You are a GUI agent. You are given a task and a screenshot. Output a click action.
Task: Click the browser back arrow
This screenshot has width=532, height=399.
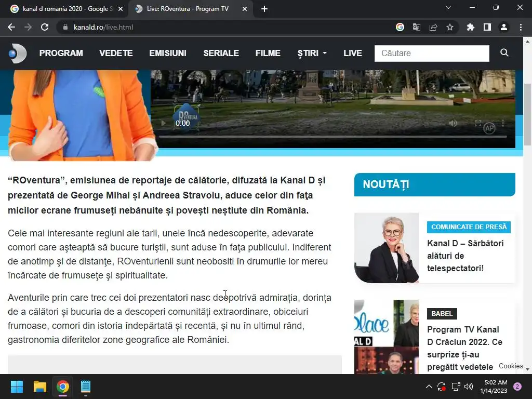11,27
